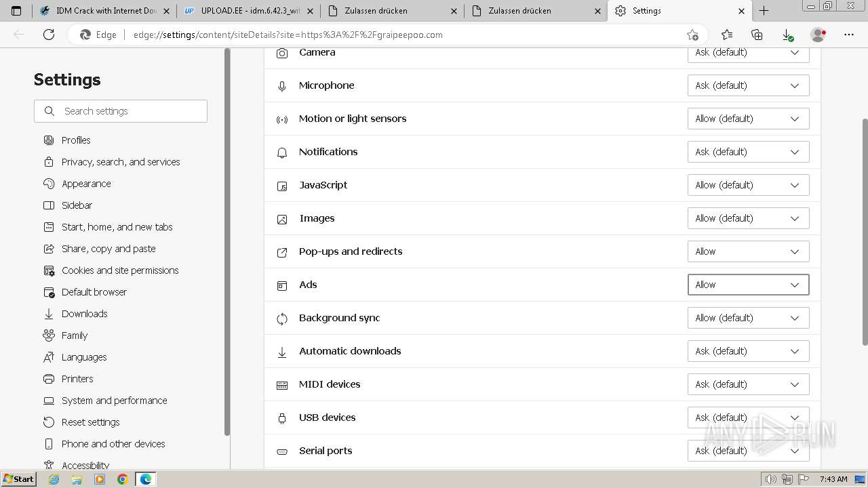Expand the JavaScript permission dropdown
This screenshot has height=488, width=868.
click(x=748, y=185)
